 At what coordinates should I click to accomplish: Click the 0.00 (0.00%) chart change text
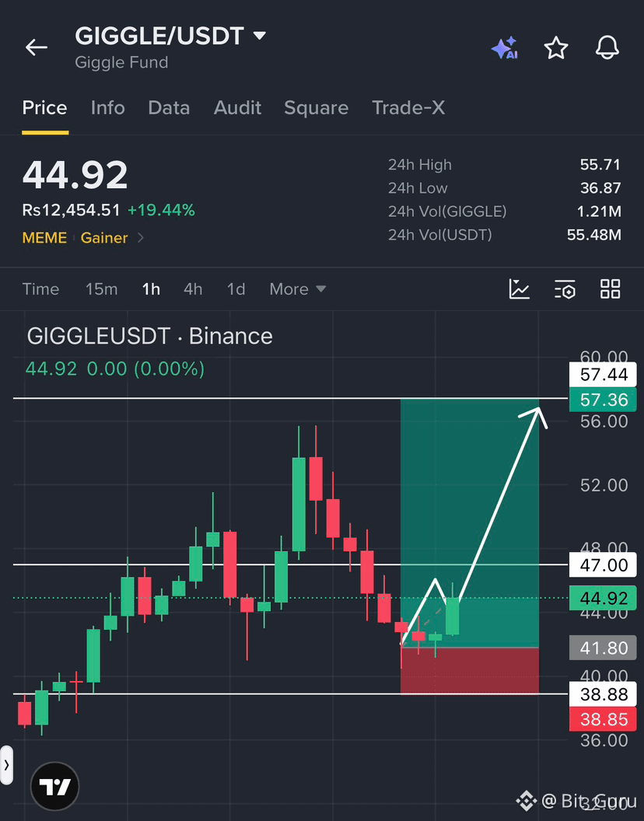coord(145,369)
